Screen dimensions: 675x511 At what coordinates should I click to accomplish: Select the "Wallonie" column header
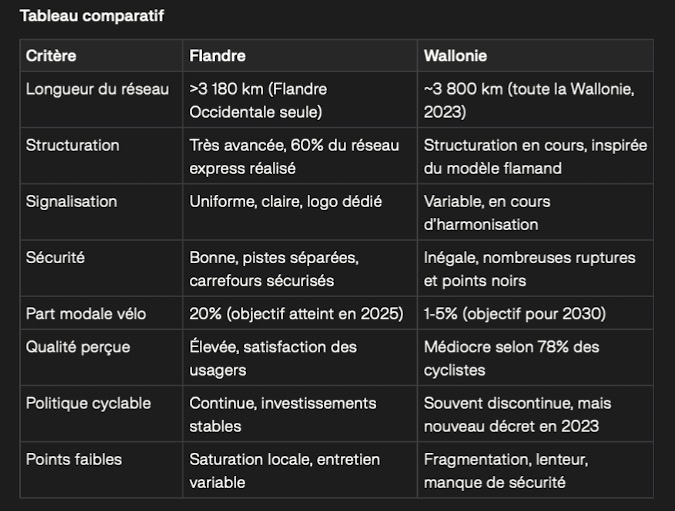455,56
